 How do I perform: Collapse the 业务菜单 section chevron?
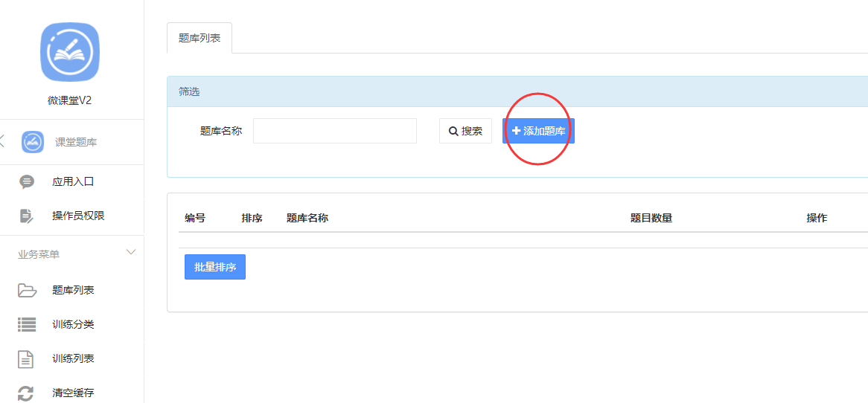[x=131, y=252]
